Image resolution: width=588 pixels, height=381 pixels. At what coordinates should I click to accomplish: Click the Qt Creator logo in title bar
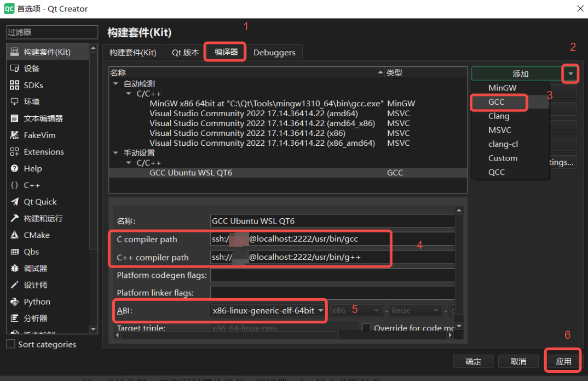point(9,9)
